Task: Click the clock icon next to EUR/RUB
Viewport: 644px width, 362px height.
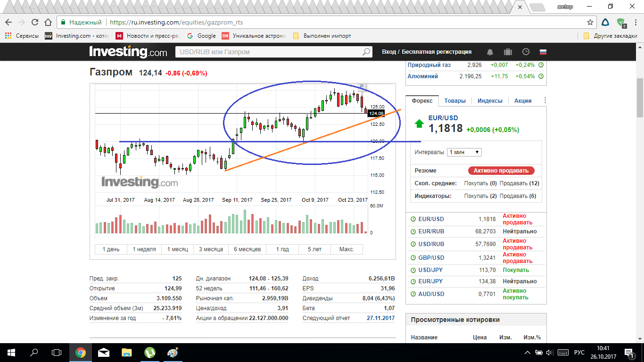Action: coord(413,231)
